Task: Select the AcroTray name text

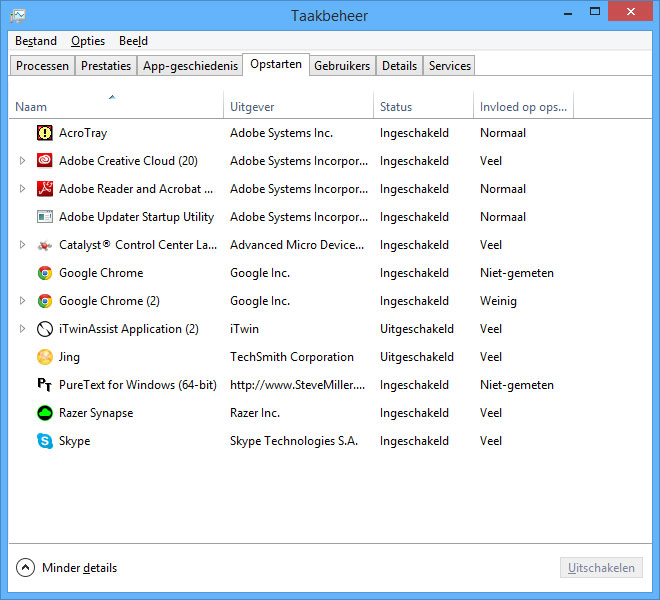Action: point(83,133)
